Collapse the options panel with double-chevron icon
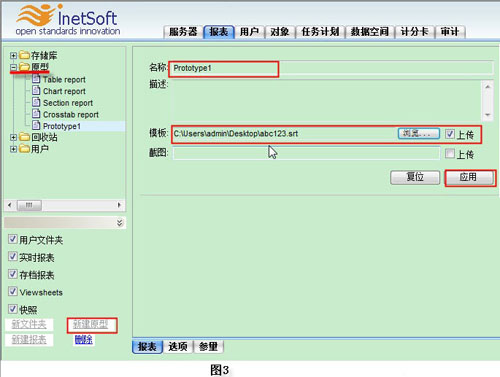The image size is (500, 377). tap(120, 223)
